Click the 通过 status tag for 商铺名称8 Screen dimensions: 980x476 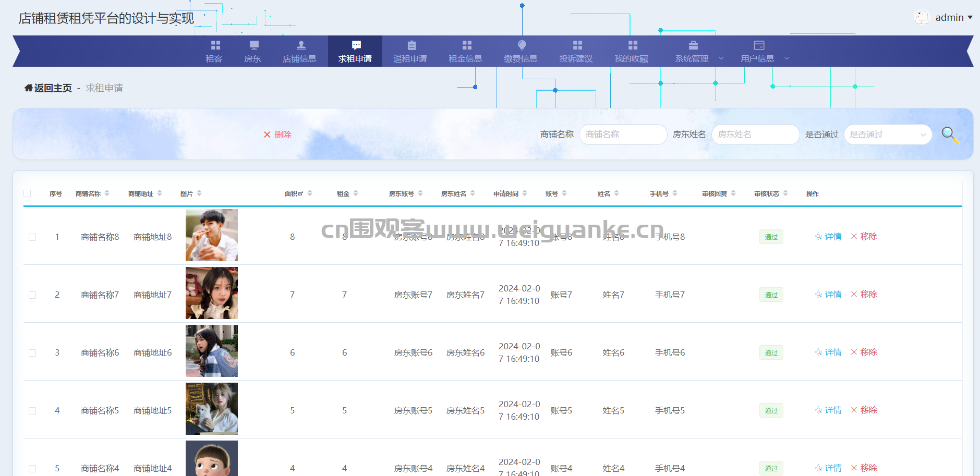click(771, 237)
